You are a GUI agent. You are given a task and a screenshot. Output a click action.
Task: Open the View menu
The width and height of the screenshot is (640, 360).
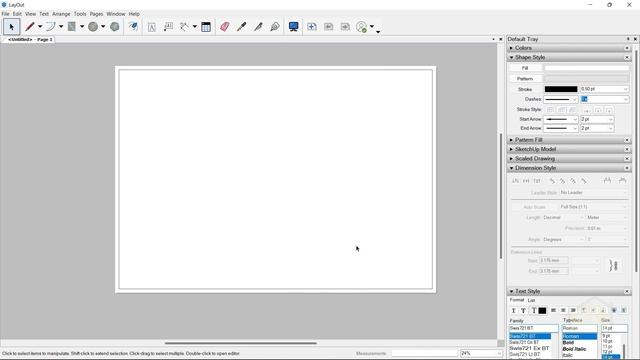point(31,14)
